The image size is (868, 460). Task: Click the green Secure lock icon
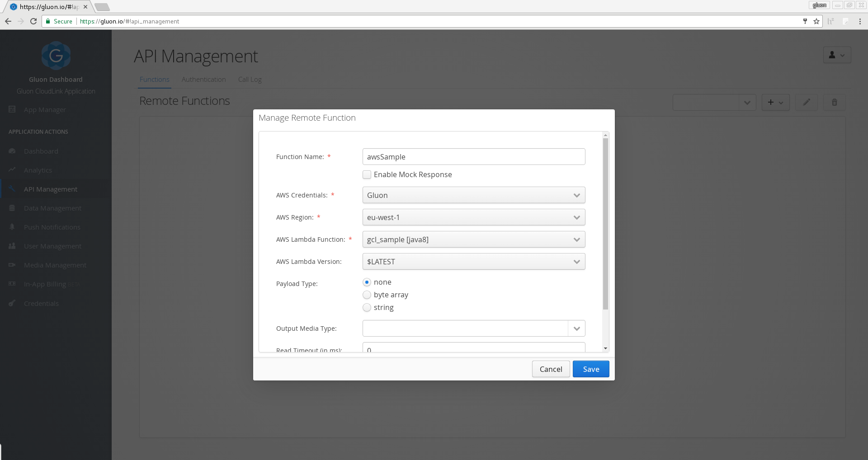48,21
